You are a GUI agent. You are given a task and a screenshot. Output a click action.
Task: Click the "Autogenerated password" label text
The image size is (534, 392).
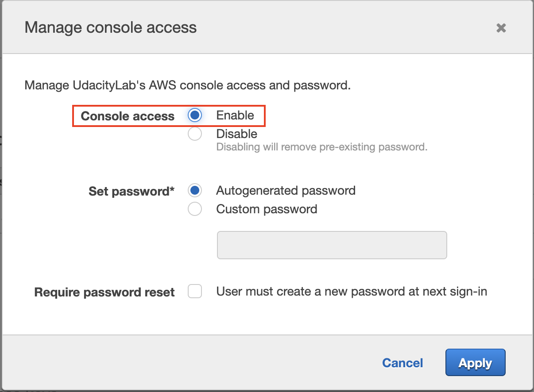tap(286, 191)
